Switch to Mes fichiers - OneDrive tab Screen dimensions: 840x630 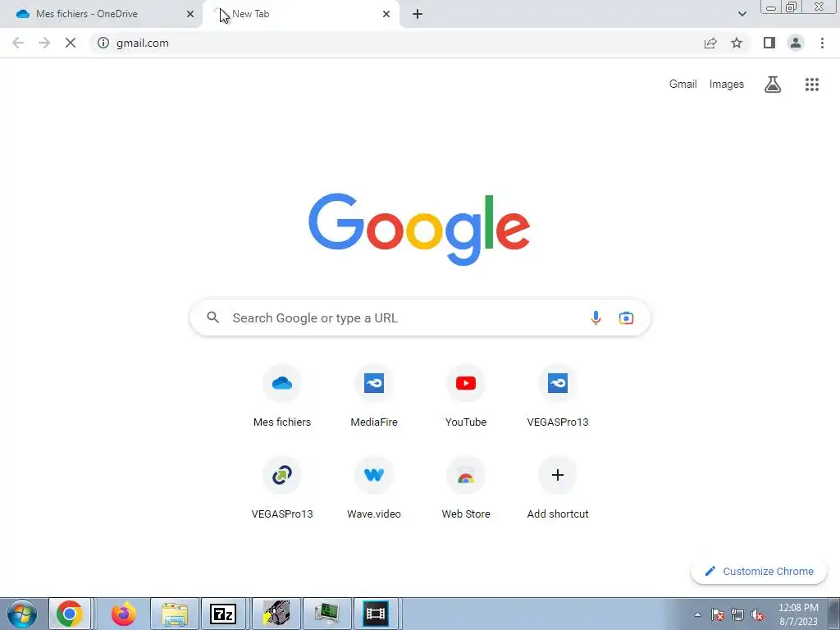coord(101,14)
